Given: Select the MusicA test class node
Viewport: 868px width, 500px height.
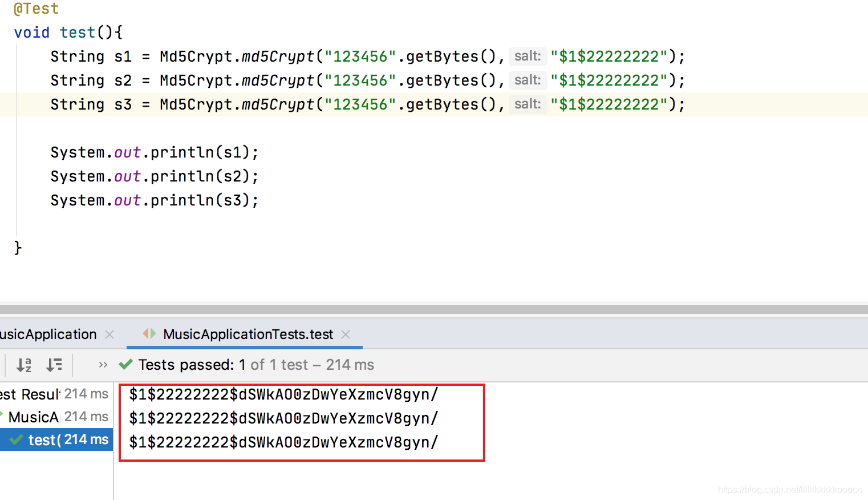Looking at the screenshot, I should [33, 417].
